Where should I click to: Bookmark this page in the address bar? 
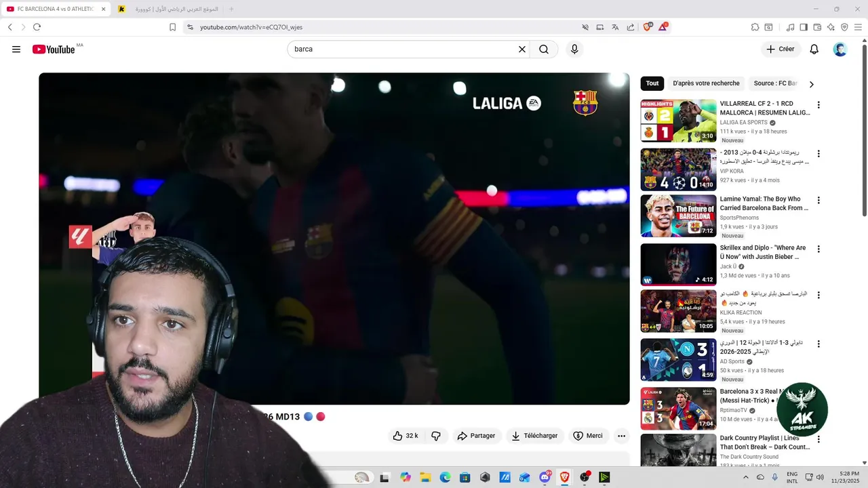pos(172,27)
